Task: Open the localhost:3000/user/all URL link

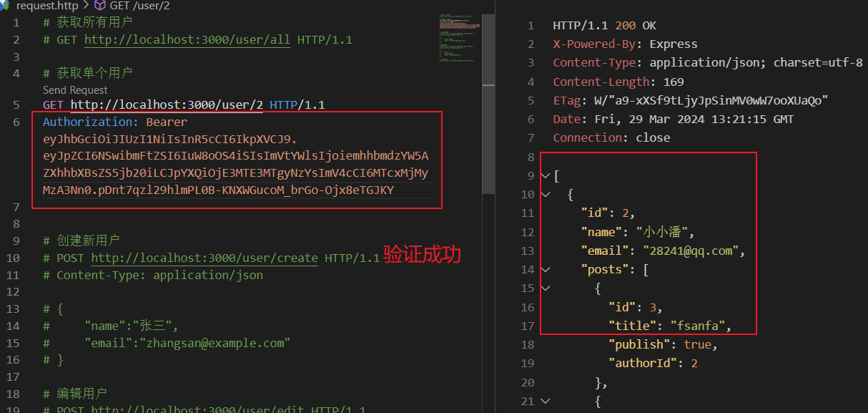Action: pyautogui.click(x=187, y=40)
